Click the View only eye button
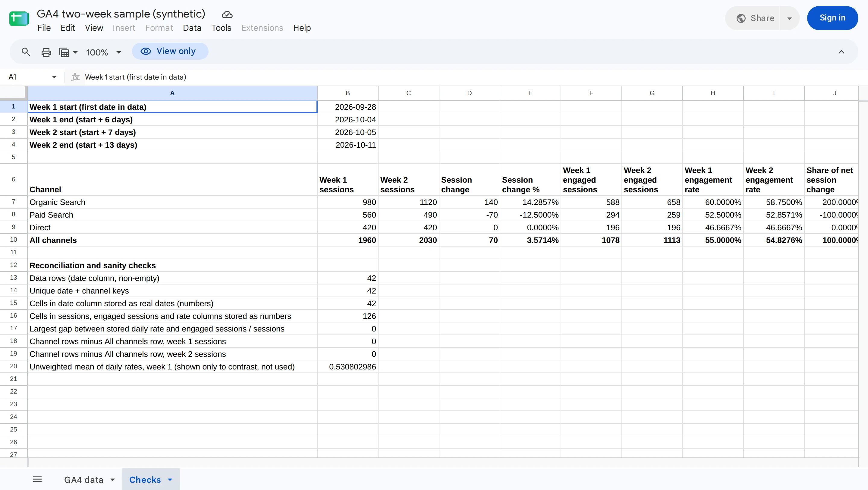868x490 pixels. pyautogui.click(x=170, y=51)
